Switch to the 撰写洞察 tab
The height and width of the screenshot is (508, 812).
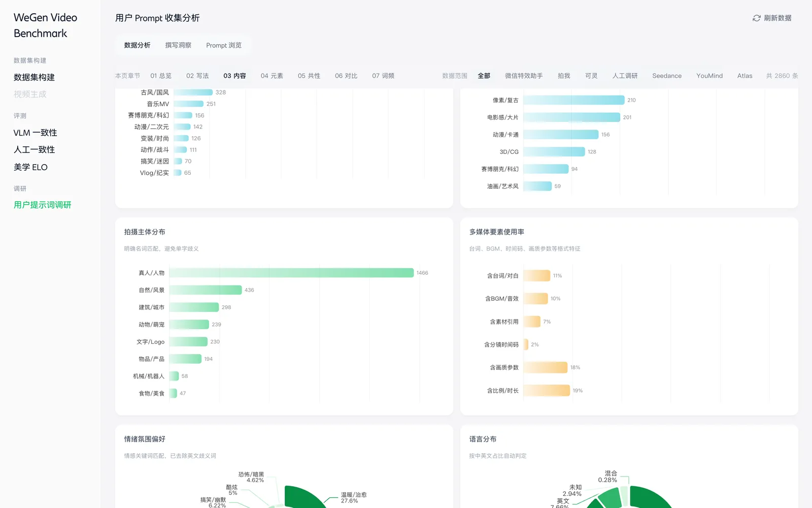178,45
